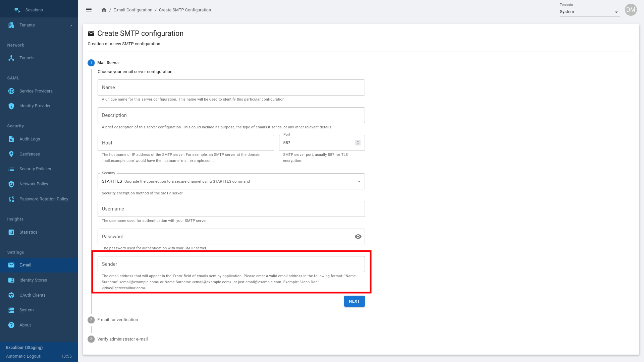The image size is (644, 362).
Task: Select Password Rotation Policy menu item
Action: pyautogui.click(x=44, y=199)
